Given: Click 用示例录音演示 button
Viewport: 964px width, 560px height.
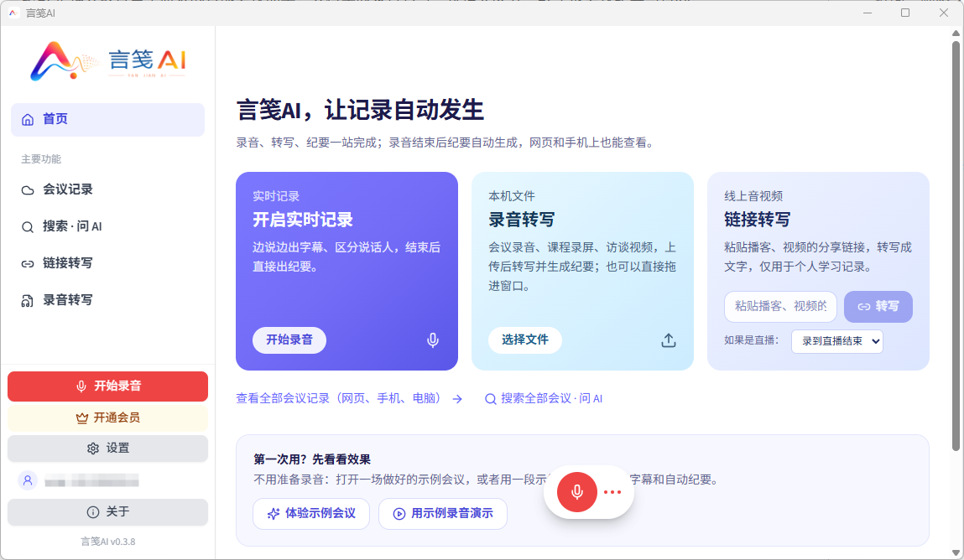Looking at the screenshot, I should click(x=443, y=514).
